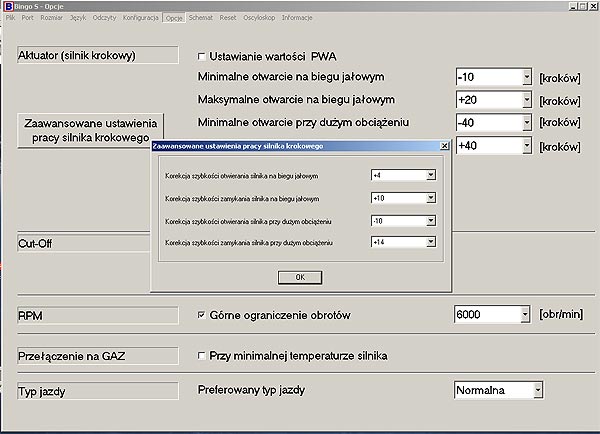Open dropdown for otwierania silnika przy dużym obciążeniu
Screen dimensions: 600x434
coord(431,221)
